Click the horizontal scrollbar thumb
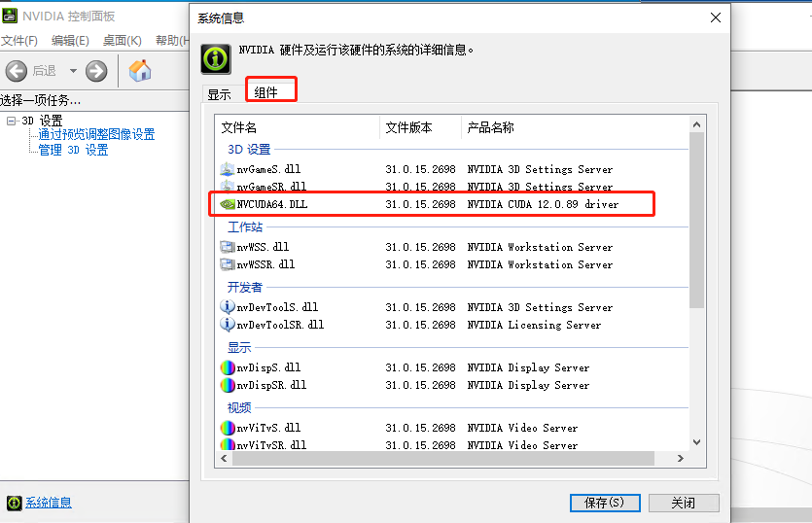 pos(443,458)
